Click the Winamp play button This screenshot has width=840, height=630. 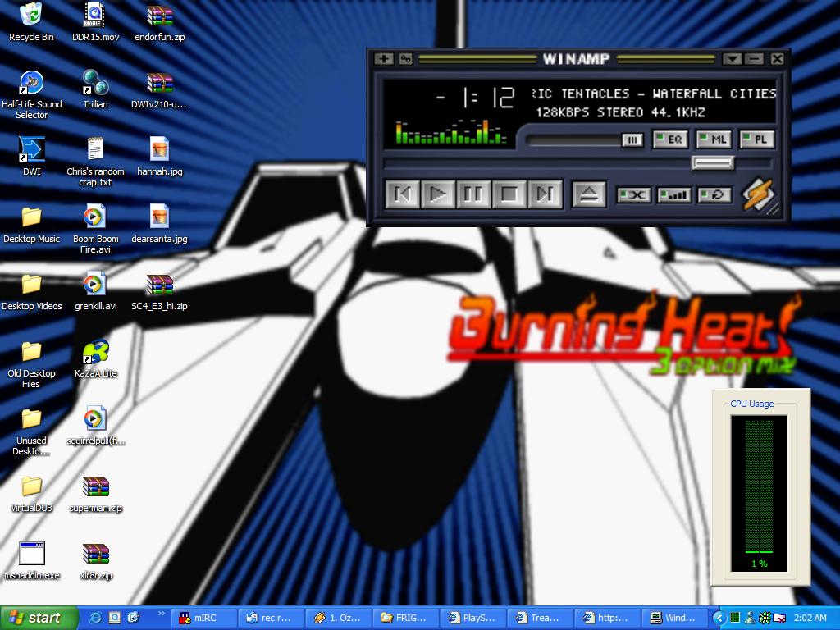point(438,194)
